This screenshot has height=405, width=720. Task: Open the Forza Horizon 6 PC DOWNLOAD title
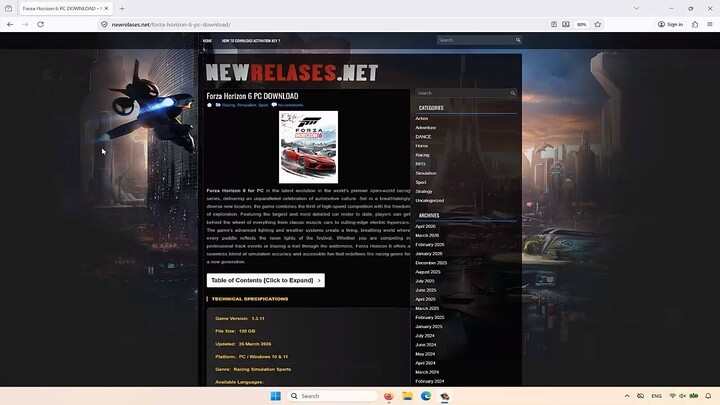tap(252, 96)
